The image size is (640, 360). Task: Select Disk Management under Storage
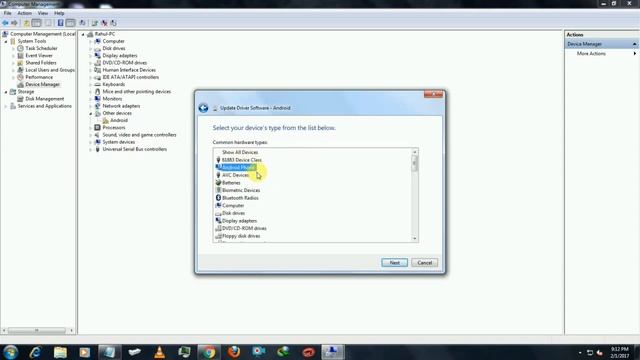click(x=44, y=99)
